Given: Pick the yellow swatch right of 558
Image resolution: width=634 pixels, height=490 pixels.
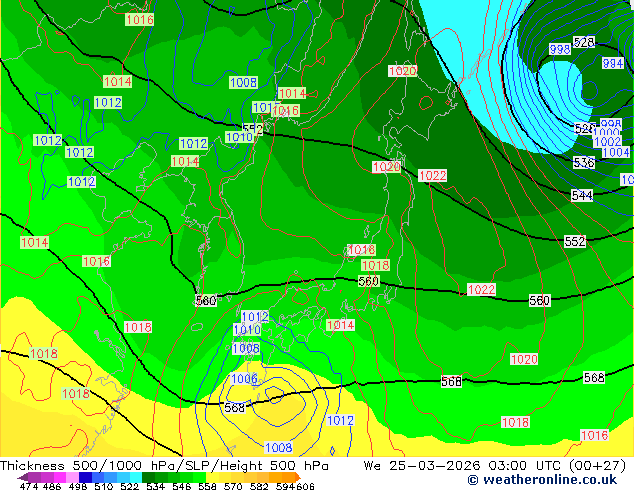Looking at the screenshot, I should (212, 477).
